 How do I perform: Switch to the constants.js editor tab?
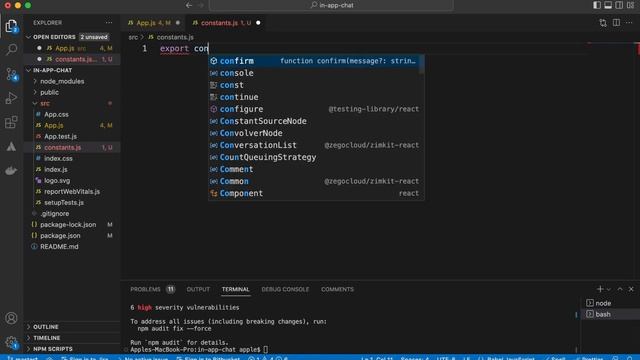coord(225,23)
